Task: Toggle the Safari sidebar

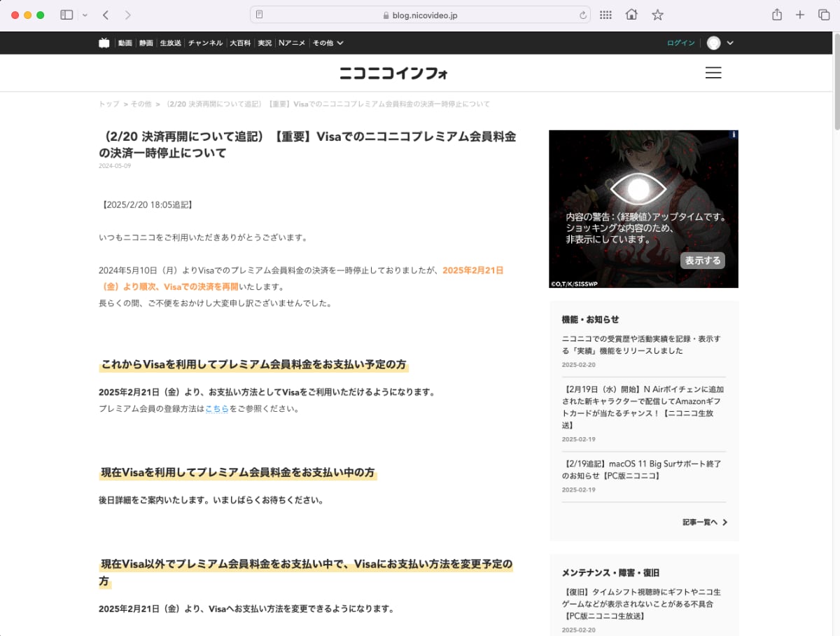Action: click(x=66, y=15)
